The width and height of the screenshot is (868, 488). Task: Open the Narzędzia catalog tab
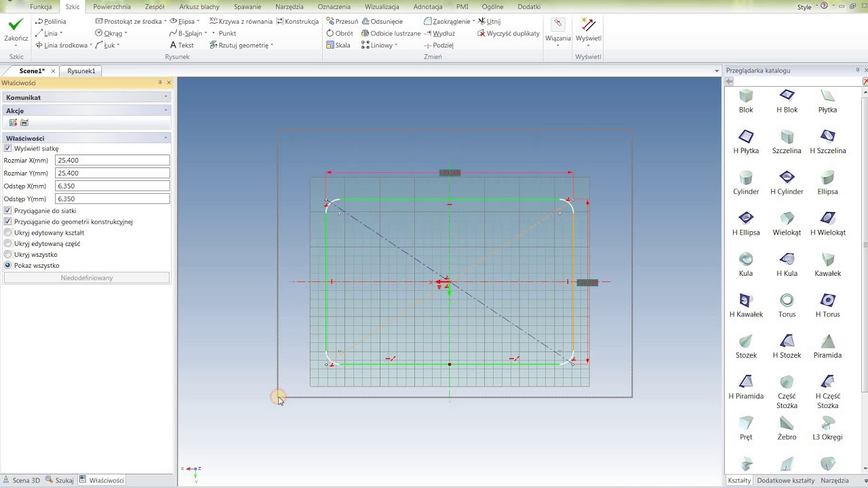pos(834,481)
